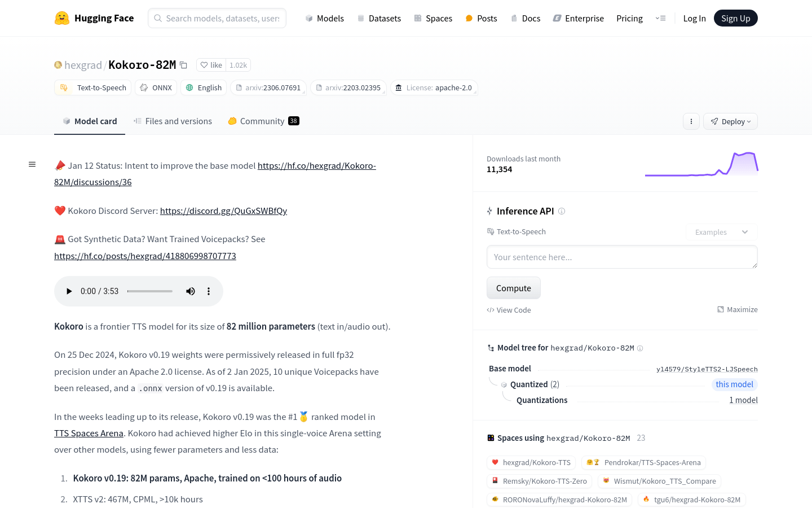Copy model name with the copy icon
The image size is (812, 508).
coord(183,65)
